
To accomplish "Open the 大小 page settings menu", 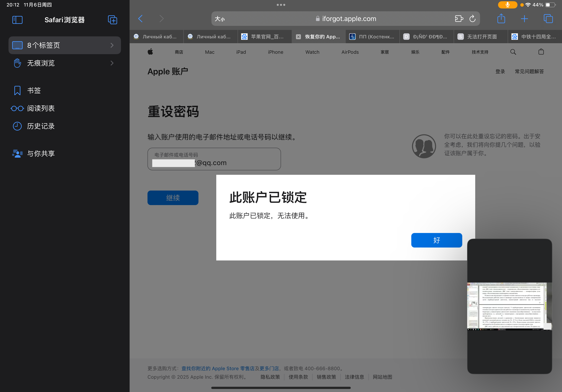I will click(x=219, y=19).
